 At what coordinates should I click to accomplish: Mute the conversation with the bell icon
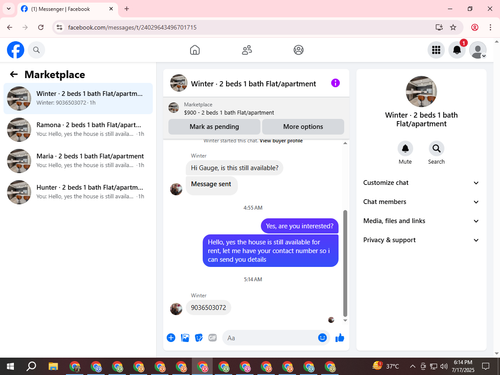(x=405, y=148)
